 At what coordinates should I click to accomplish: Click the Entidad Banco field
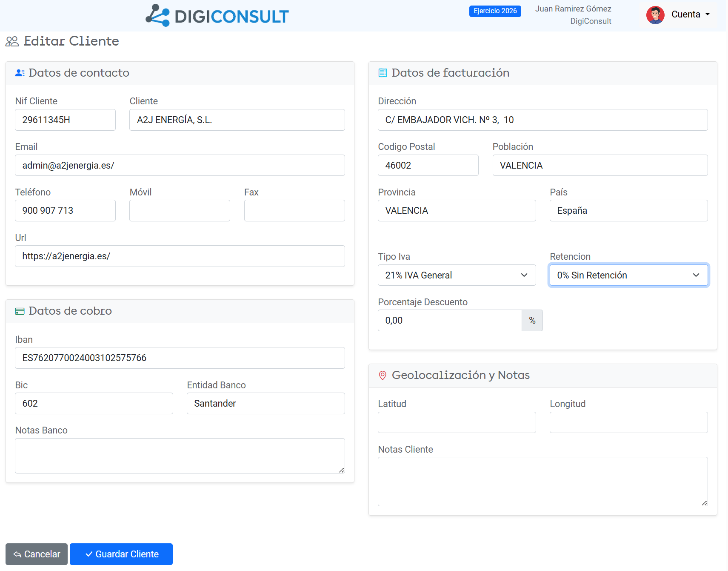(x=266, y=404)
